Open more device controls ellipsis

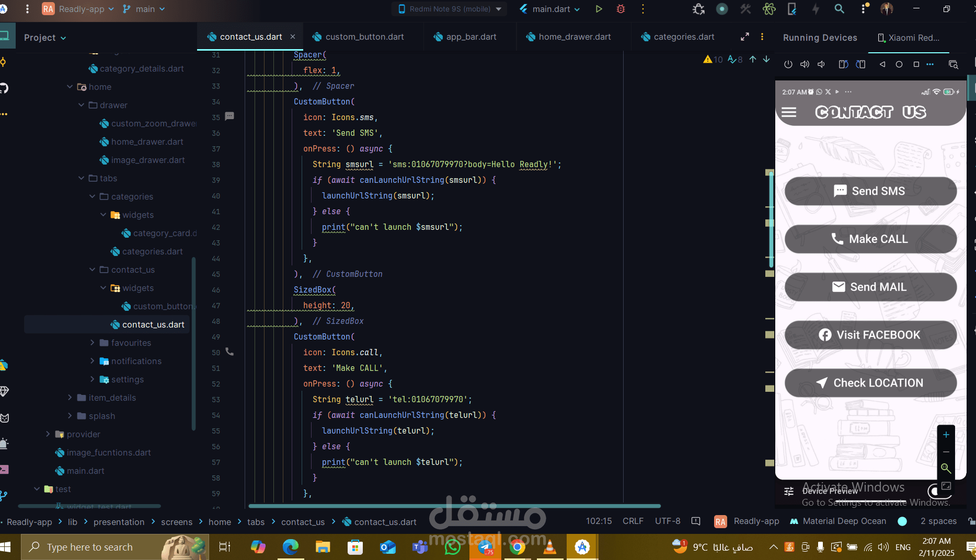pos(930,64)
